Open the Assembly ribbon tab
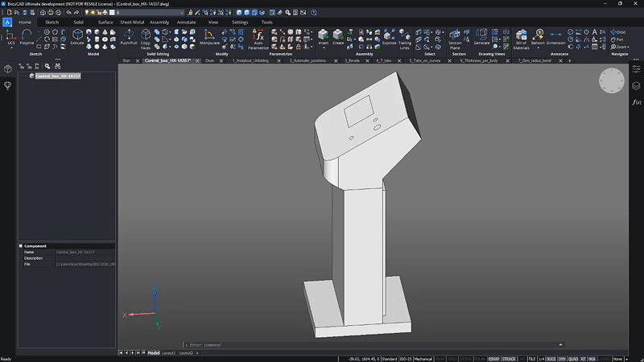Viewport: 644px width, 362px height. tap(159, 23)
